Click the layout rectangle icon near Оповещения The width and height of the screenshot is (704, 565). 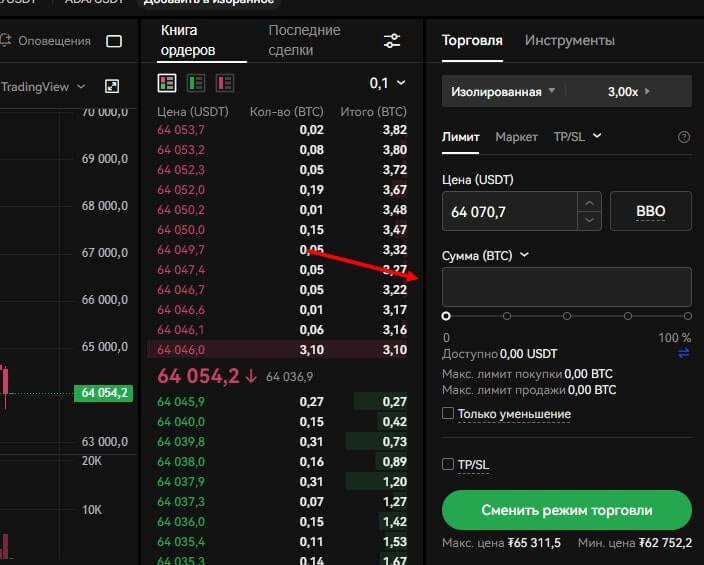[x=114, y=41]
